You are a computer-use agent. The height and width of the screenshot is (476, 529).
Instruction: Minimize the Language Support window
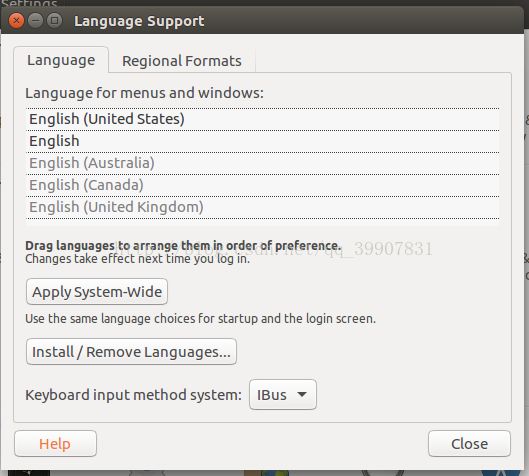35,21
